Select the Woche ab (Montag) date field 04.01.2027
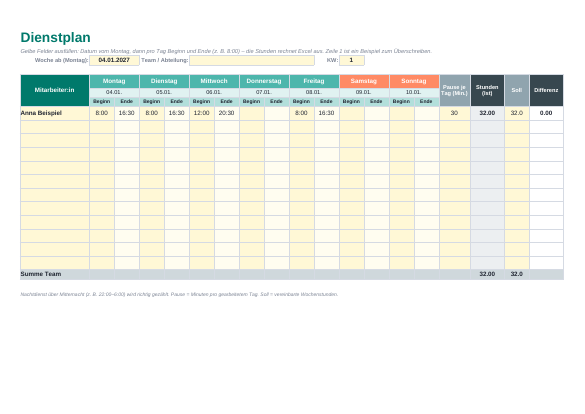Viewport: 585px width, 414px height. 114,60
